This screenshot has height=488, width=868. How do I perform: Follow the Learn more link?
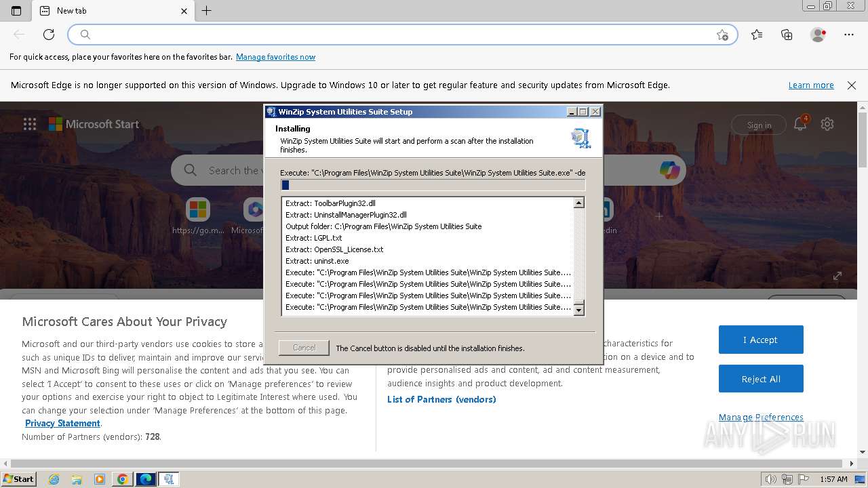point(811,85)
